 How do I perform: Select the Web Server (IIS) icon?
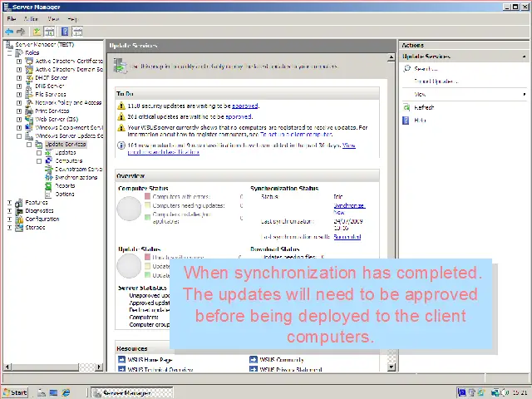29,119
